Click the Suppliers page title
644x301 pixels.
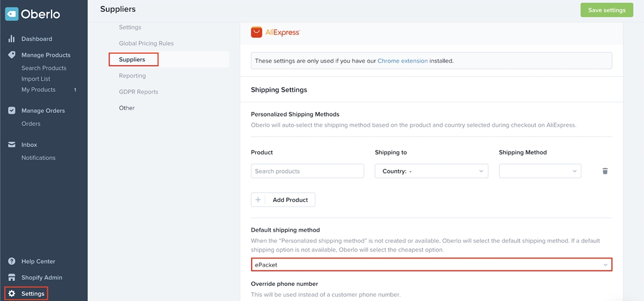[x=118, y=9]
